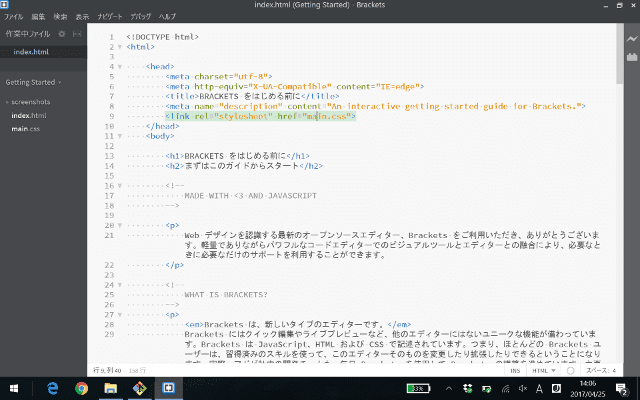Open the Live Preview lightning icon
Viewport: 640px width, 400px height.
click(632, 39)
